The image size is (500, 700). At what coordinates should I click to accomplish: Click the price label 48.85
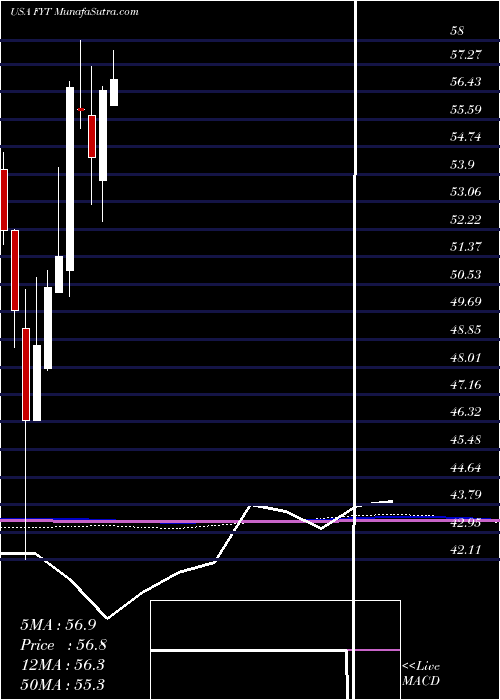click(x=466, y=330)
